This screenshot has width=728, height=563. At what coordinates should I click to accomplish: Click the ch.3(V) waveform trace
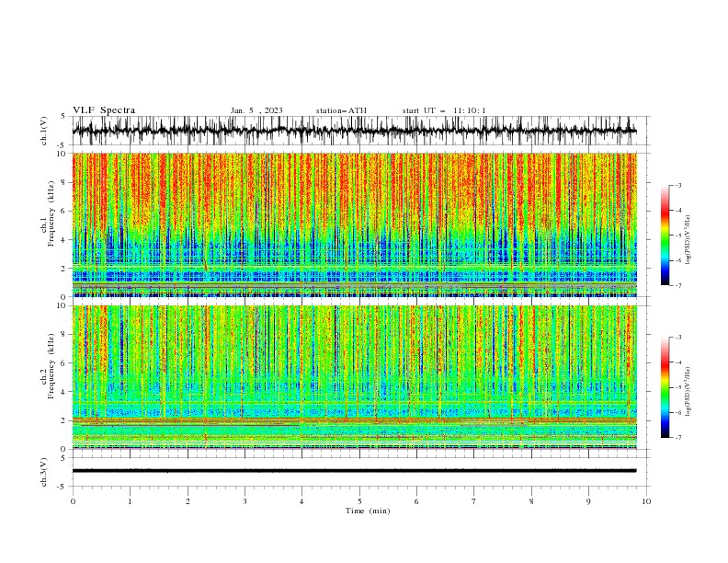click(354, 471)
